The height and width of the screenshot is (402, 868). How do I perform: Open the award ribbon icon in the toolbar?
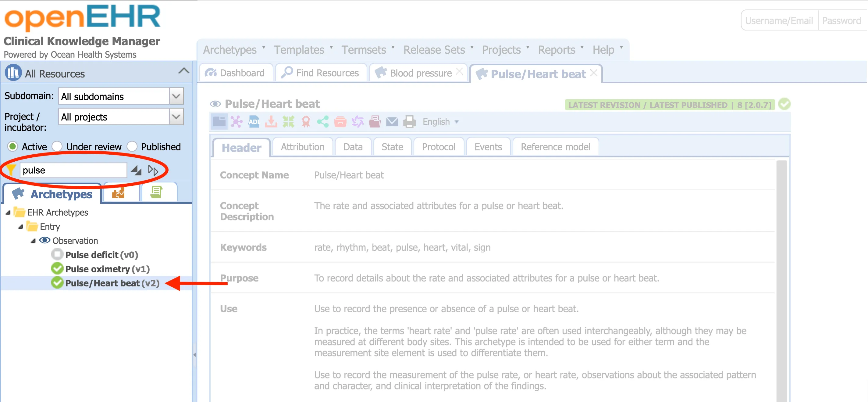(x=306, y=122)
